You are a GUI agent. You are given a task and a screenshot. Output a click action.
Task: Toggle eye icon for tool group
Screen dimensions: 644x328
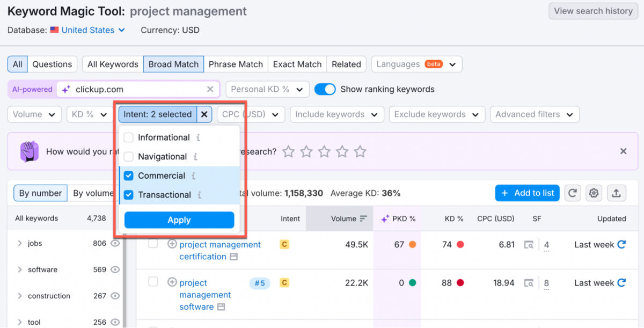(115, 322)
